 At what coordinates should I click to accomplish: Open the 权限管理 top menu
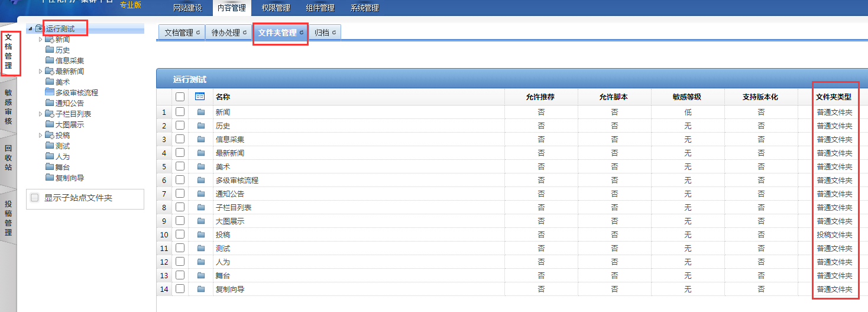click(x=276, y=8)
